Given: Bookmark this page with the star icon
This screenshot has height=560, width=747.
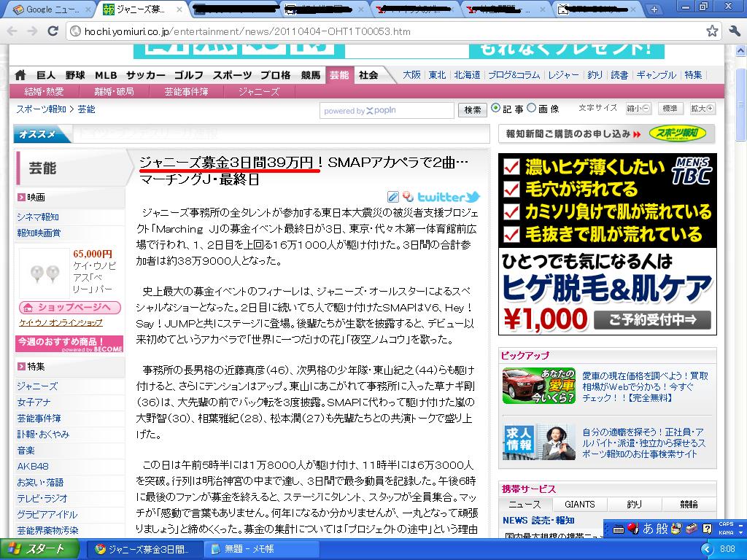Looking at the screenshot, I should click(712, 31).
